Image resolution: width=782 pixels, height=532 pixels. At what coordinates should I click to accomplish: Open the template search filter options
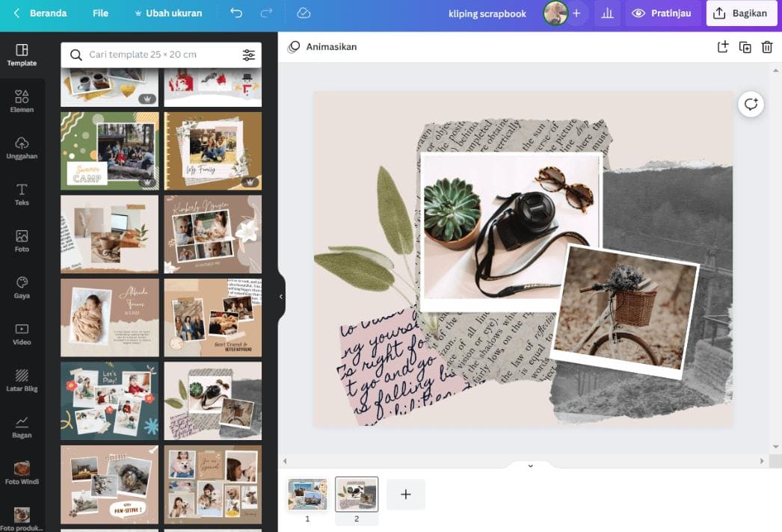tap(248, 55)
